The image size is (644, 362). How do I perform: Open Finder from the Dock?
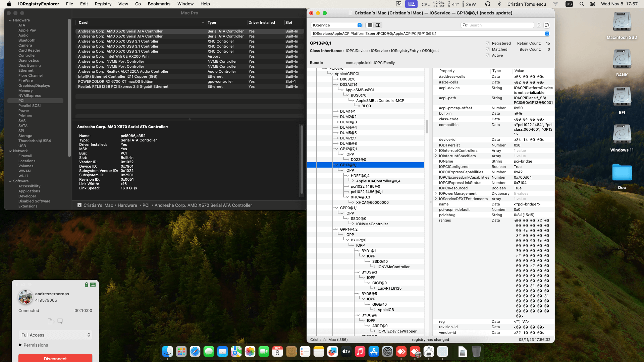click(x=167, y=351)
